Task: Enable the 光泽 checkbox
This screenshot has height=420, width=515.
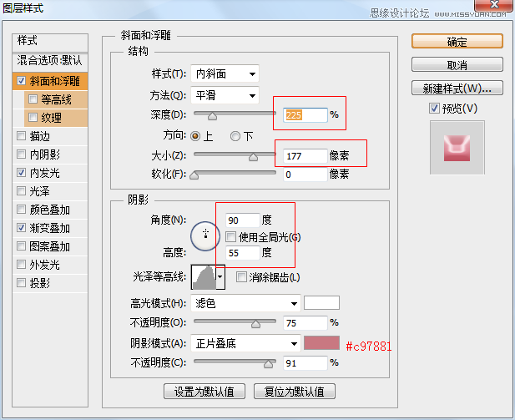Action: [x=21, y=191]
